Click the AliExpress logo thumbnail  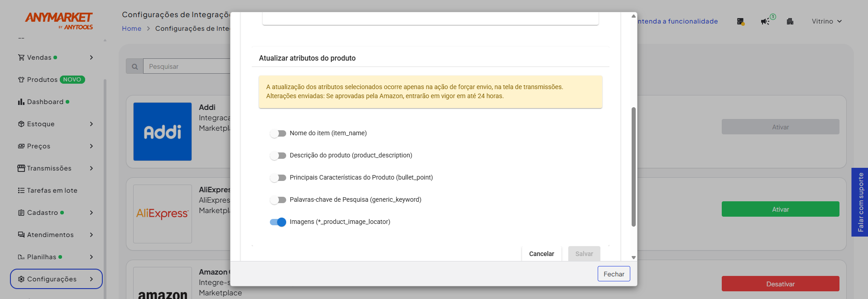click(163, 214)
